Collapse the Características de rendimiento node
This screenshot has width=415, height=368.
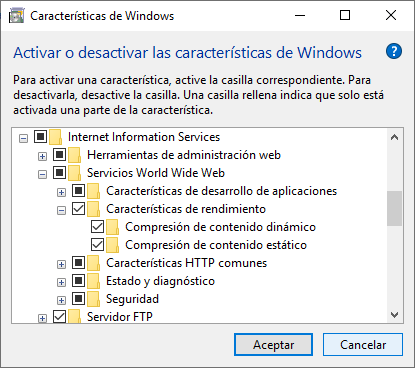(x=61, y=210)
